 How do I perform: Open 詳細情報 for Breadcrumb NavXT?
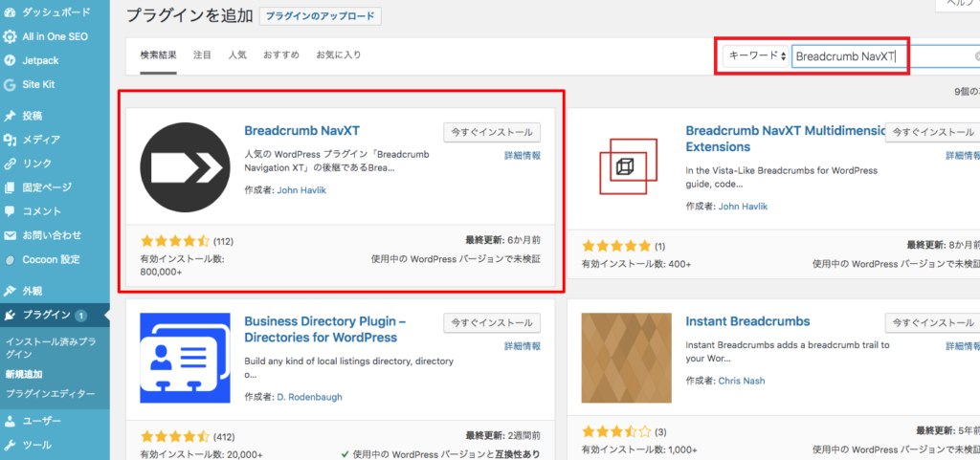(x=523, y=156)
